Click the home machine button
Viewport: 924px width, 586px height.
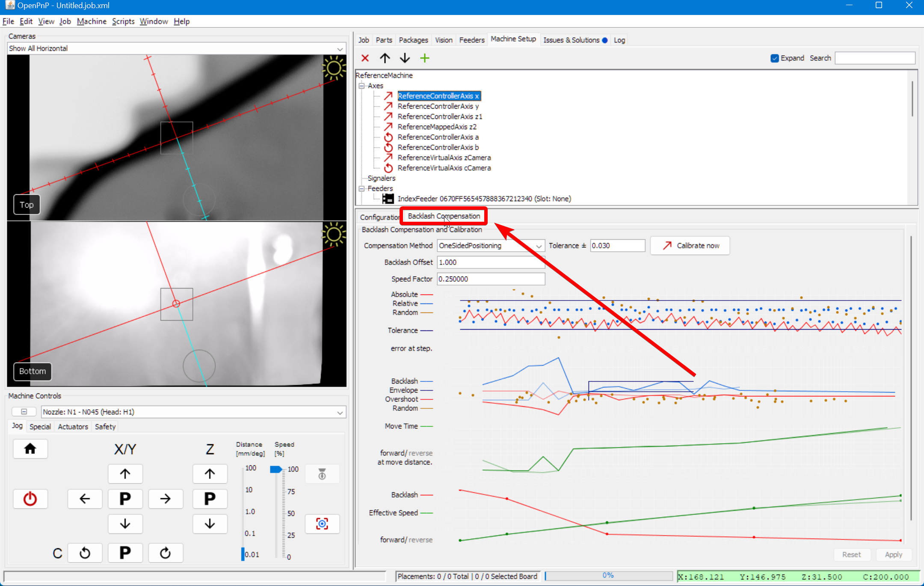30,449
